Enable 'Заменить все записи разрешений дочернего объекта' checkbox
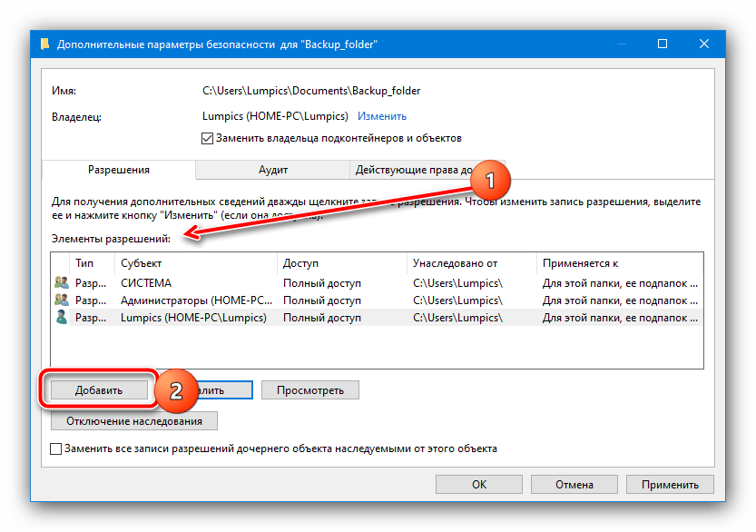Viewport: 756px width, 532px height. (x=56, y=449)
